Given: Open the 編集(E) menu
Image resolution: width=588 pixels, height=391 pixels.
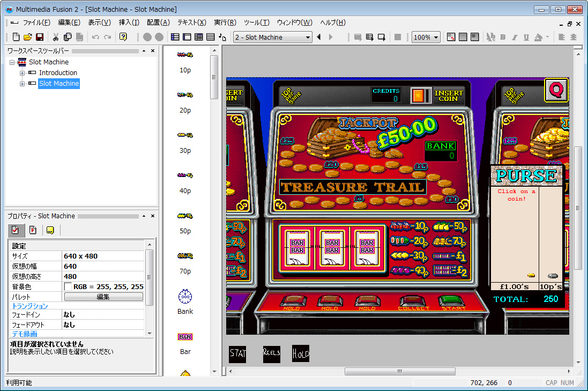Looking at the screenshot, I should (69, 23).
